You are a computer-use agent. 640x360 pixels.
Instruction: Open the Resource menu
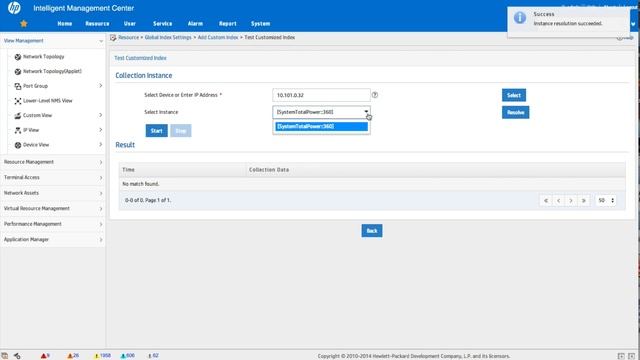coord(97,24)
